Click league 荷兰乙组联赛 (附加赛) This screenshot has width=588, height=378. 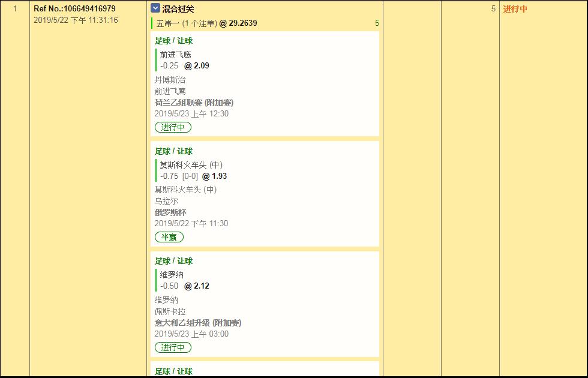click(x=194, y=103)
